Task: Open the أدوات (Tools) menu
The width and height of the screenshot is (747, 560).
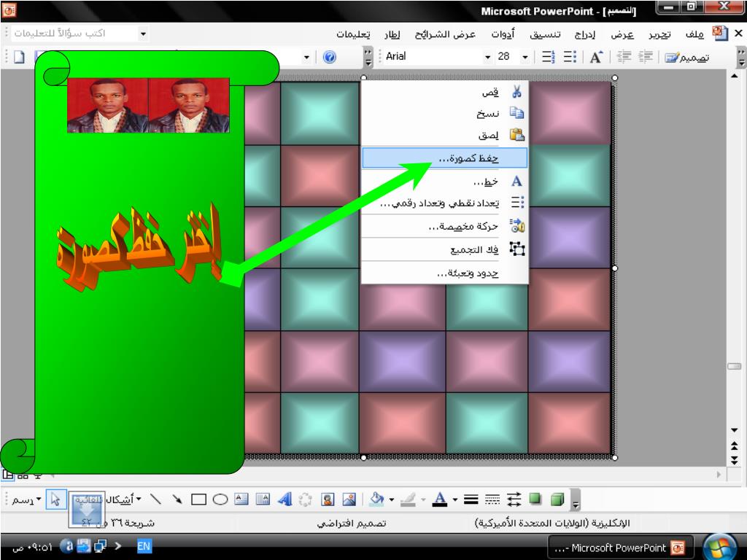Action: [503, 34]
